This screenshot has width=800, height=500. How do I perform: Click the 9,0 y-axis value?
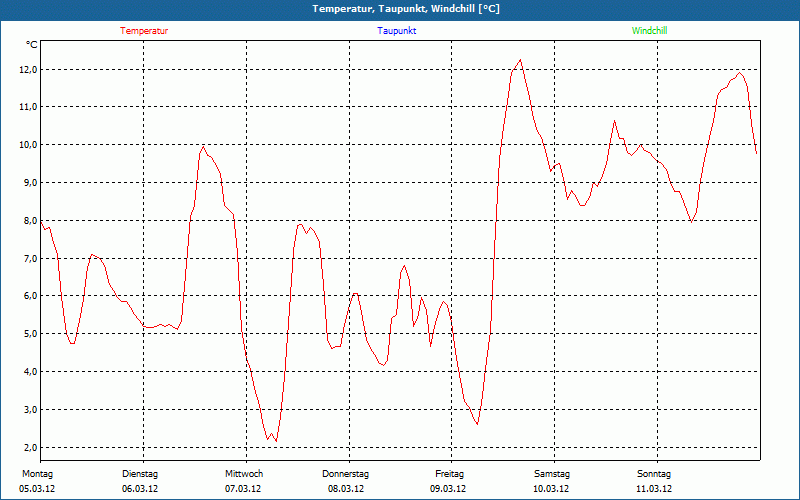point(30,182)
